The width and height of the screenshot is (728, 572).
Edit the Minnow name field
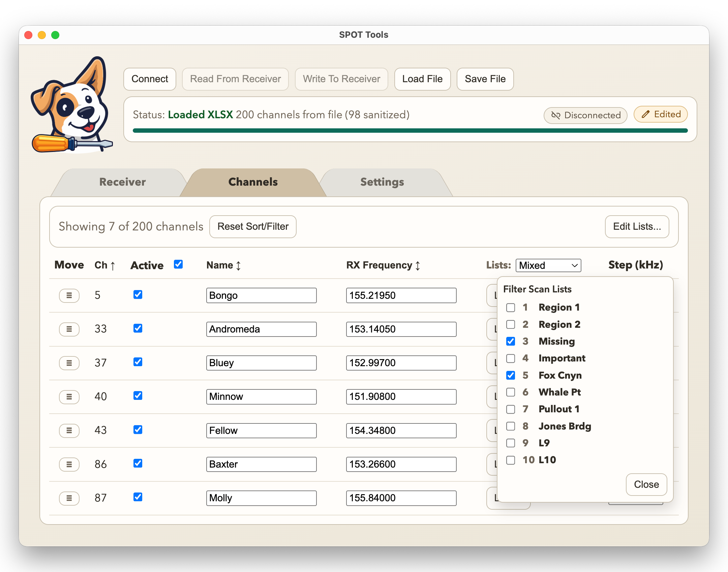(261, 396)
